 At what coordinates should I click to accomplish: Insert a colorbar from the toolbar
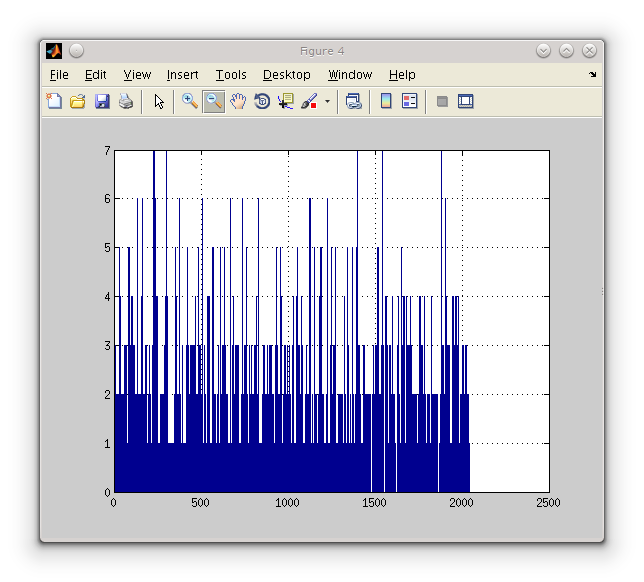[386, 101]
